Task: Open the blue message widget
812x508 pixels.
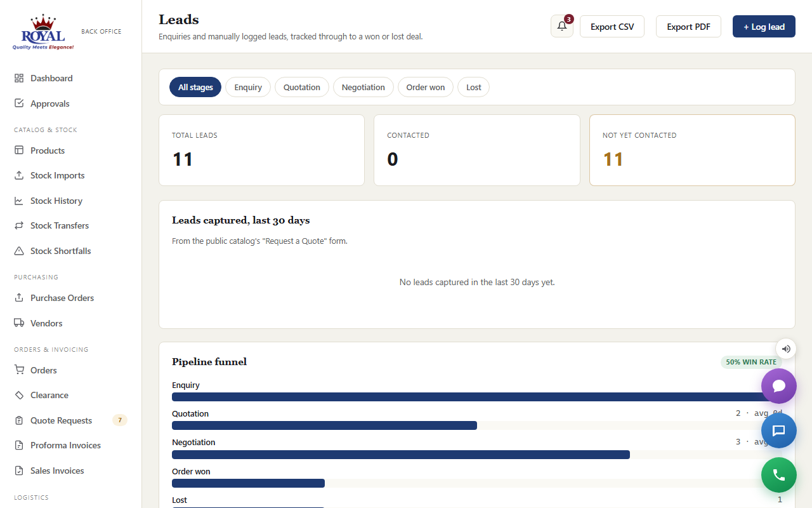Action: tap(779, 431)
